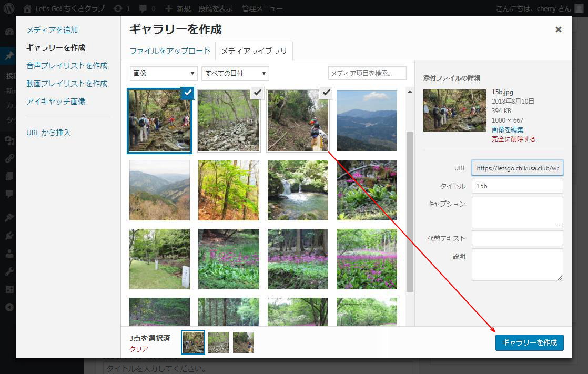Screen dimensions: 588x374
Task: Deselect the rocky forest image checkmark
Action: click(x=257, y=93)
